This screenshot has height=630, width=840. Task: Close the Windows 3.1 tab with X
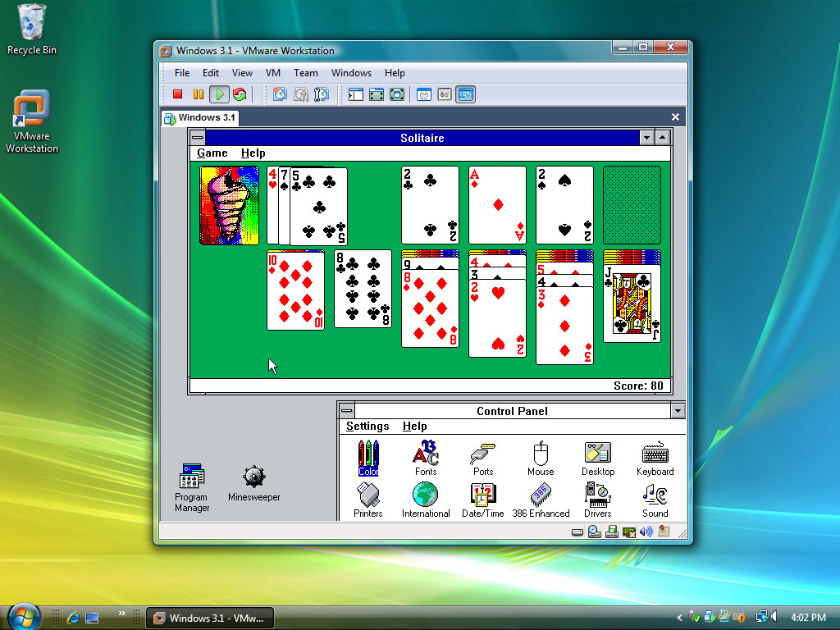pos(676,116)
